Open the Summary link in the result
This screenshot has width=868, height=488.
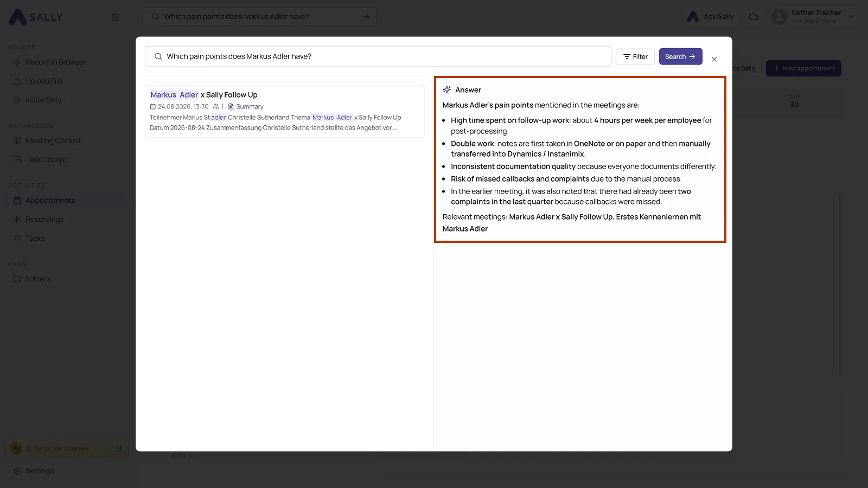pyautogui.click(x=246, y=106)
